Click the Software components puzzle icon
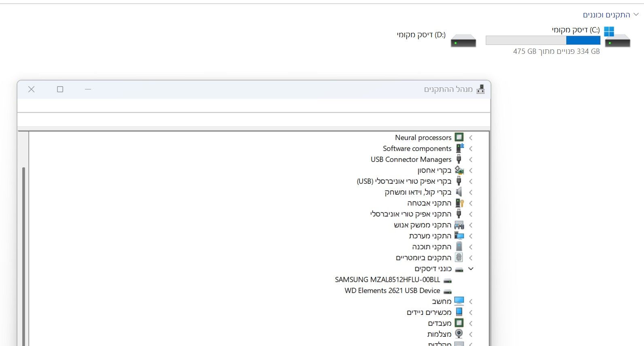Image resolution: width=644 pixels, height=346 pixels. click(459, 148)
